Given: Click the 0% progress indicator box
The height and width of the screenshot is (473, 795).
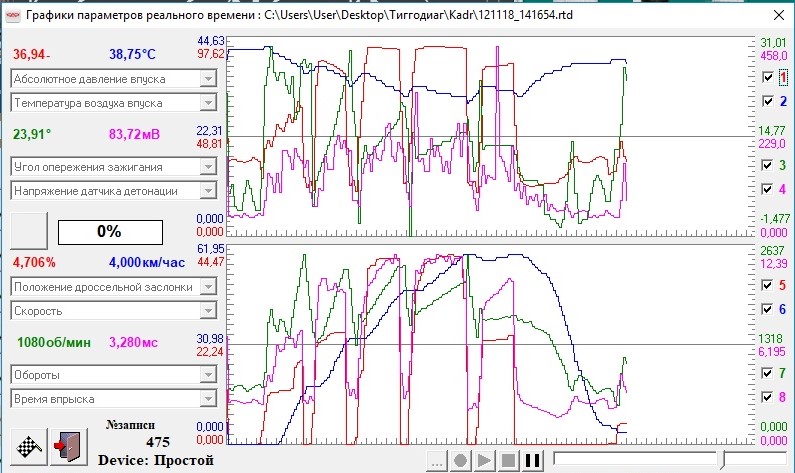Looking at the screenshot, I should pyautogui.click(x=110, y=232).
